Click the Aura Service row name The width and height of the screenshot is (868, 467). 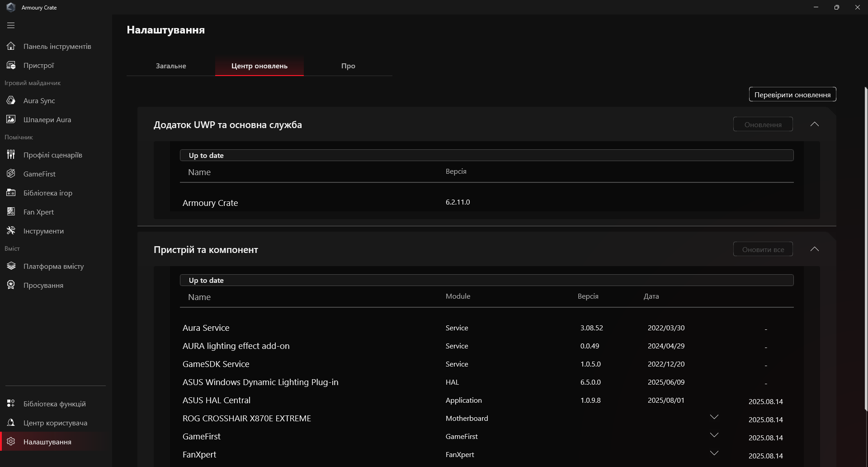(206, 328)
